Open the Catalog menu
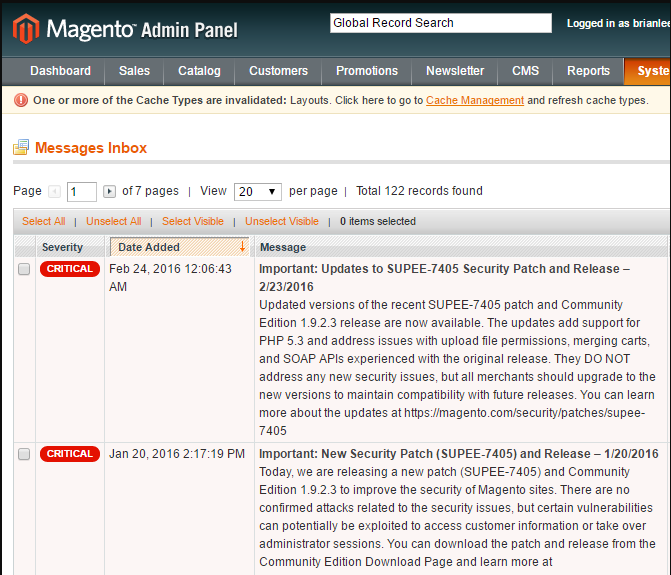Screen dimensions: 671x575 [x=199, y=71]
